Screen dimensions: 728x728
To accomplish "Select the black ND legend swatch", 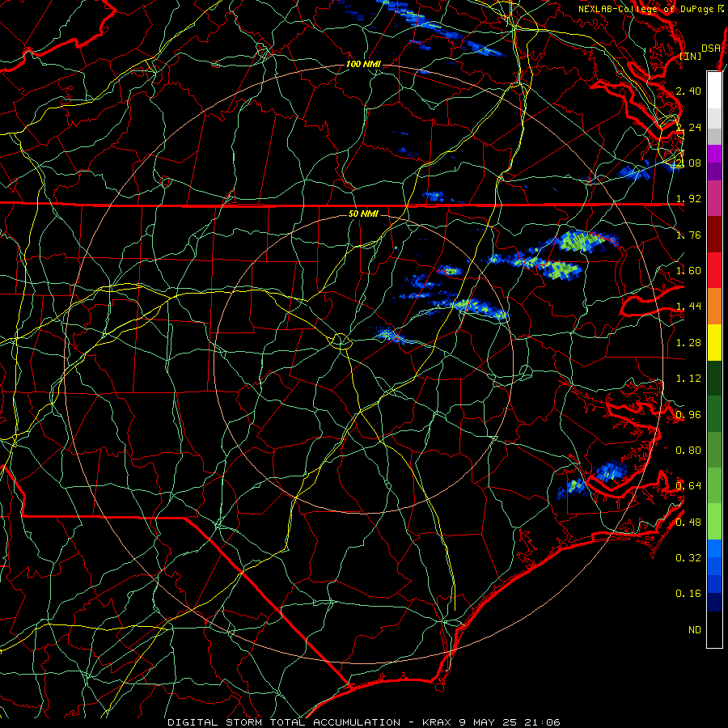I will 714,629.
